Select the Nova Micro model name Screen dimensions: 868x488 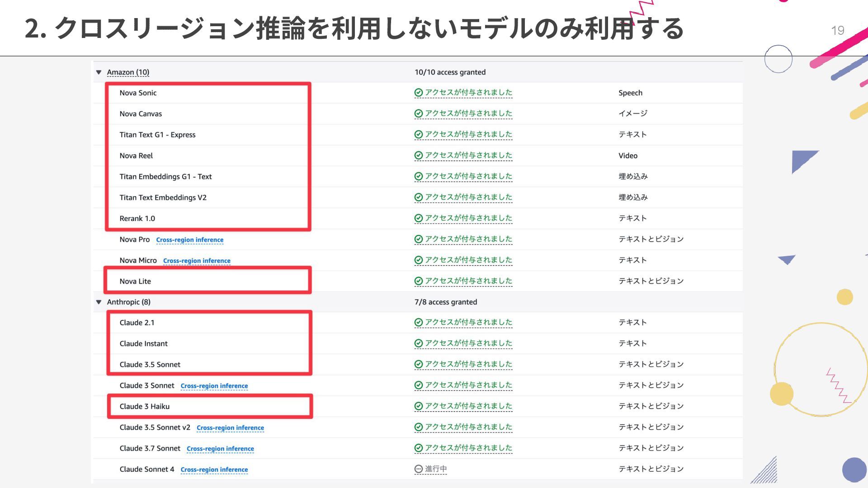pos(138,260)
